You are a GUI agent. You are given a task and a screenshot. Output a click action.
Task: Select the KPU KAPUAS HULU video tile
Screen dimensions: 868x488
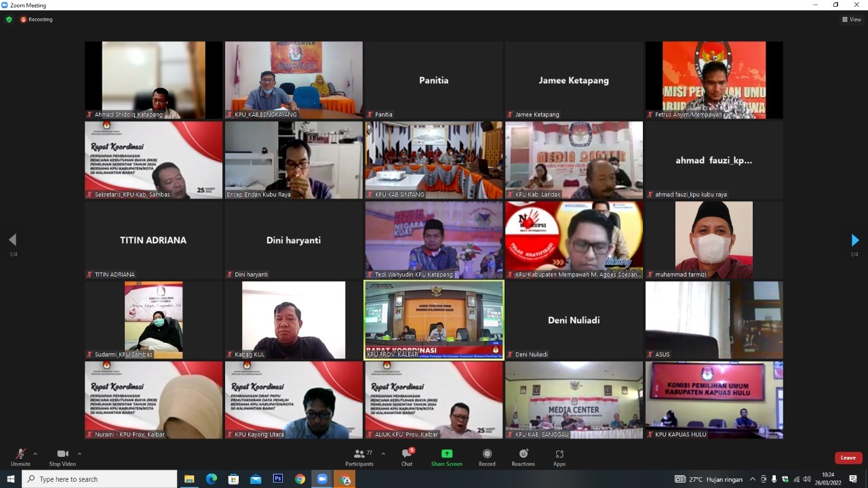click(714, 400)
